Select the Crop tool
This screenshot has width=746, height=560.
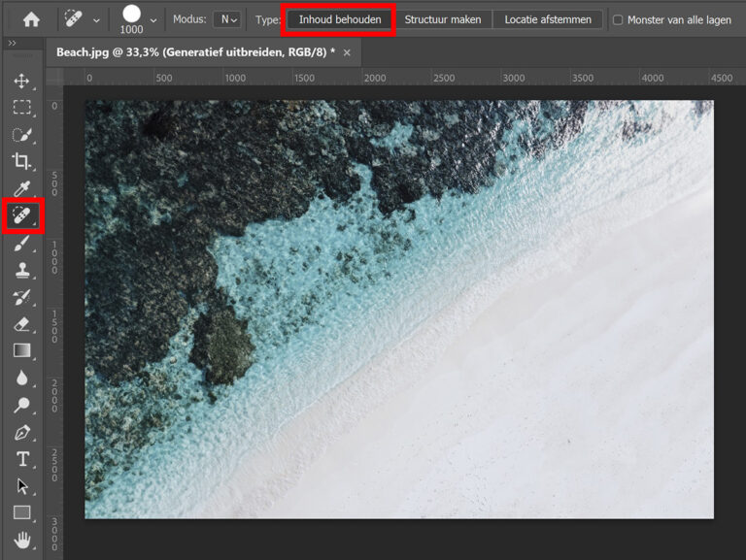point(21,161)
